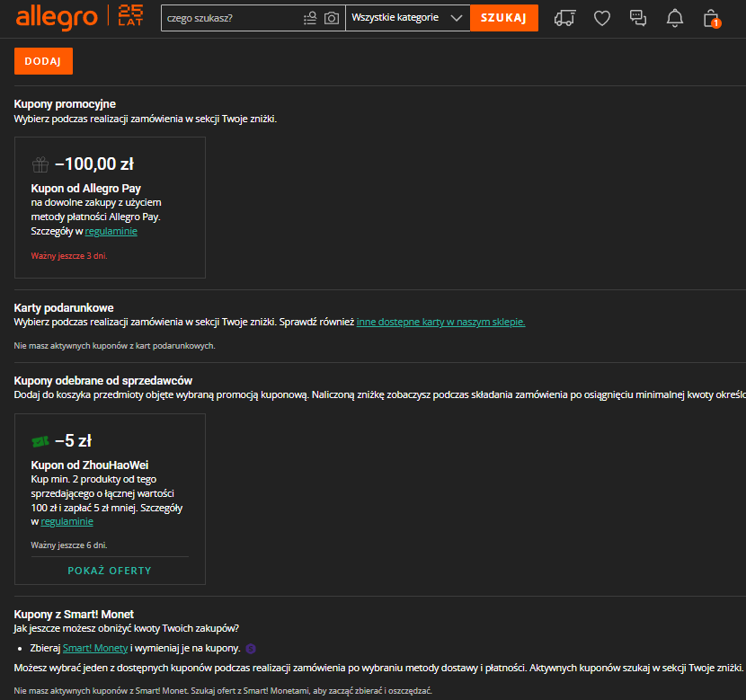Open the notifications bell
746x700 pixels.
coord(675,18)
